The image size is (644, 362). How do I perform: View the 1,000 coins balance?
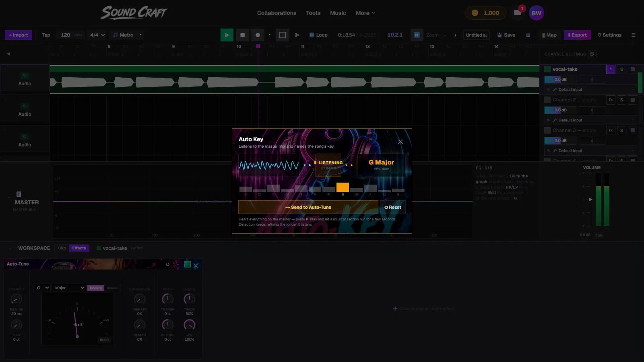(x=485, y=13)
